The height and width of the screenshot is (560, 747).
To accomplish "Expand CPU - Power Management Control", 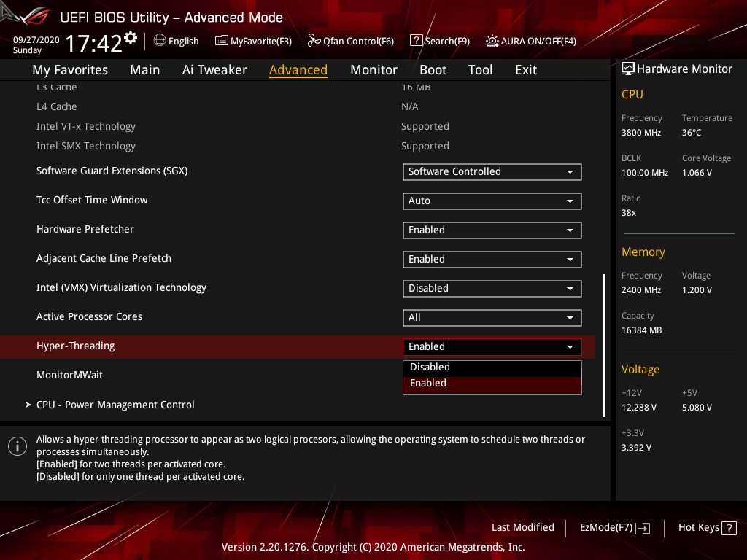I will [115, 405].
